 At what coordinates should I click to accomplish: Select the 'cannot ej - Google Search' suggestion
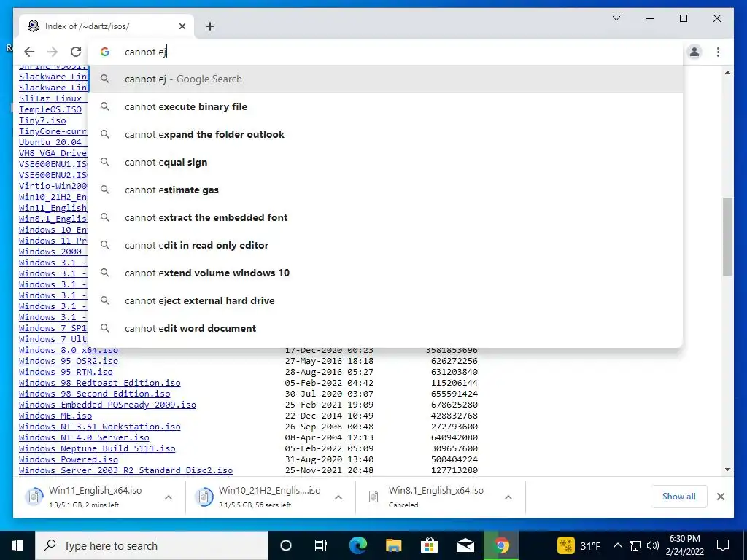pyautogui.click(x=385, y=79)
